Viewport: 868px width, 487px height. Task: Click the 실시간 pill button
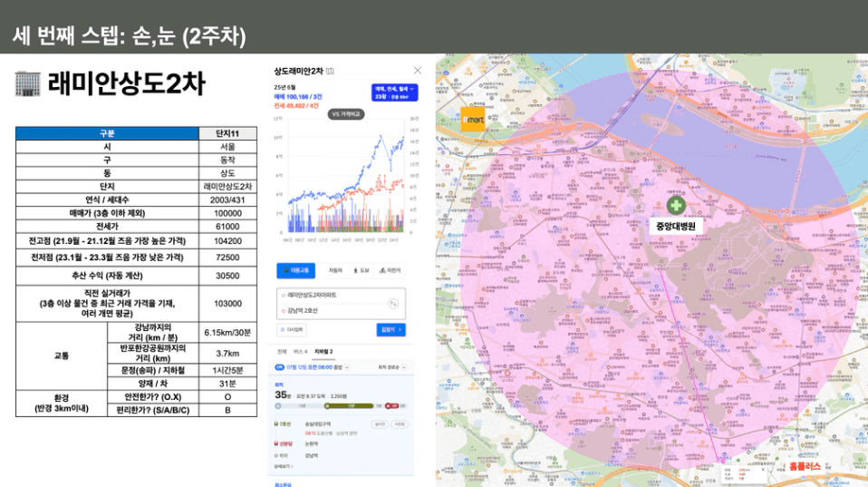(x=380, y=424)
